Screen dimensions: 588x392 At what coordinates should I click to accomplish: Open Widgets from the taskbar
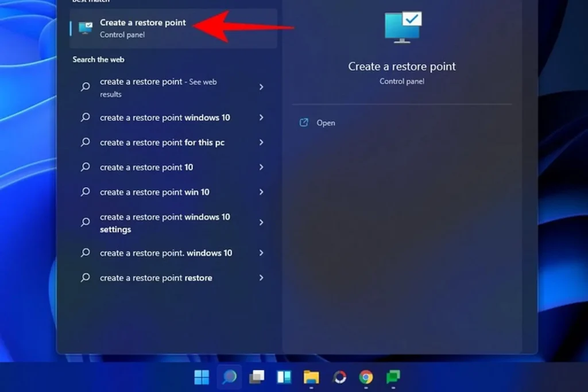tap(284, 377)
